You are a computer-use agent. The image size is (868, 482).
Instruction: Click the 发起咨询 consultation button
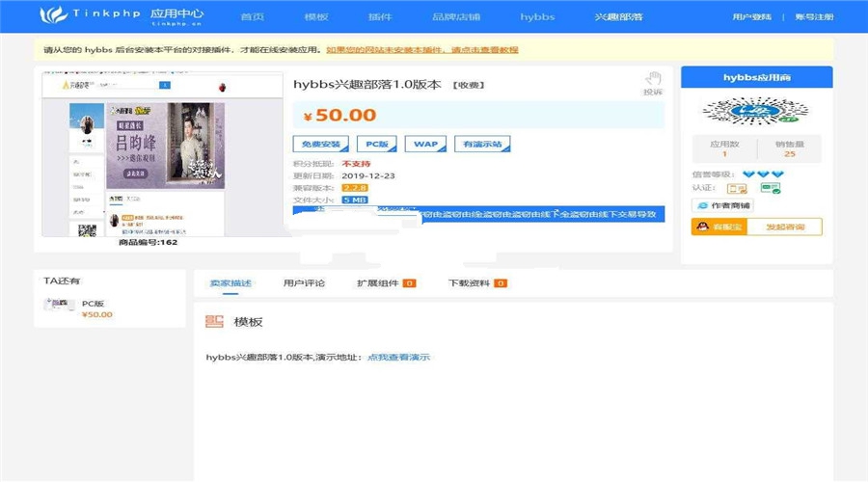(x=784, y=227)
